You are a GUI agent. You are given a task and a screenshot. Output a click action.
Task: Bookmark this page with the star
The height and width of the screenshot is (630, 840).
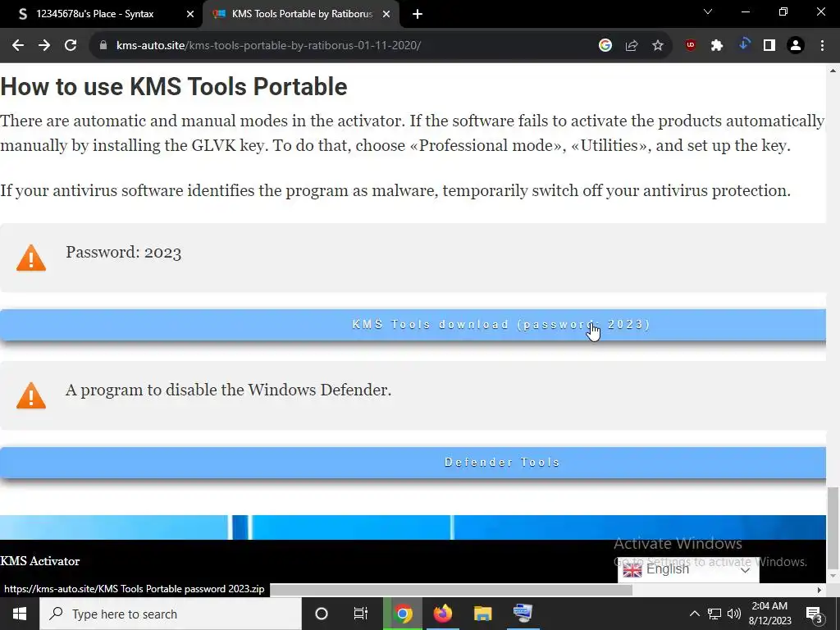coord(658,46)
